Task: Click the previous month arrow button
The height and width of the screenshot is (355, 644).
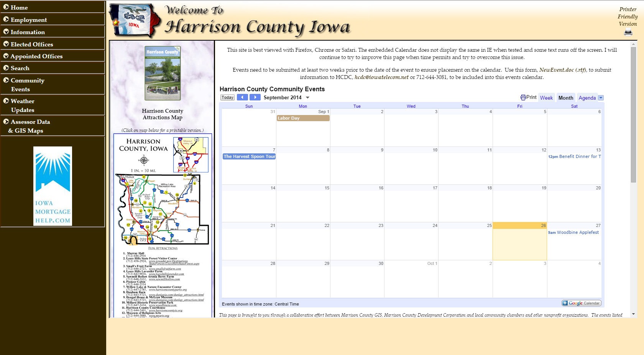Action: [242, 97]
